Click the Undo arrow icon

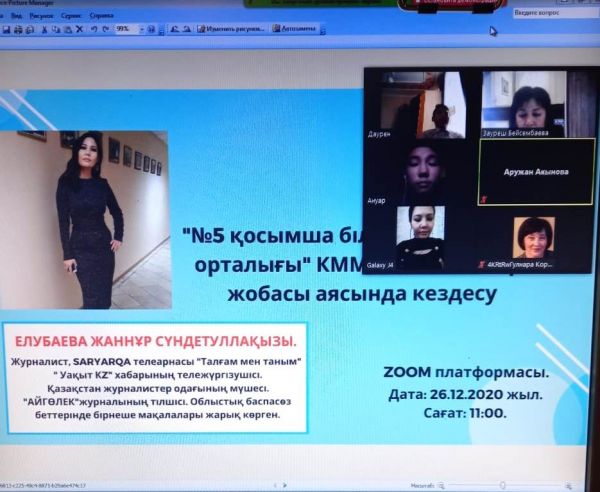[93, 30]
